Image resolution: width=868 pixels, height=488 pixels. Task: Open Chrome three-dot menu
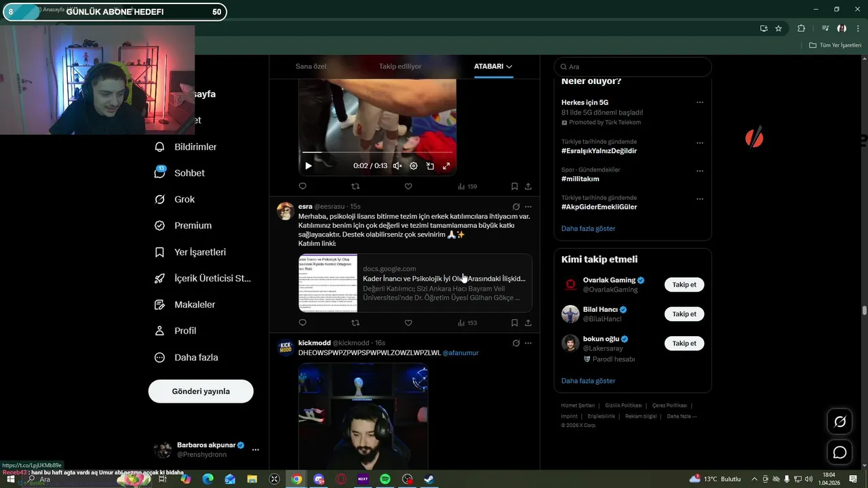click(858, 28)
